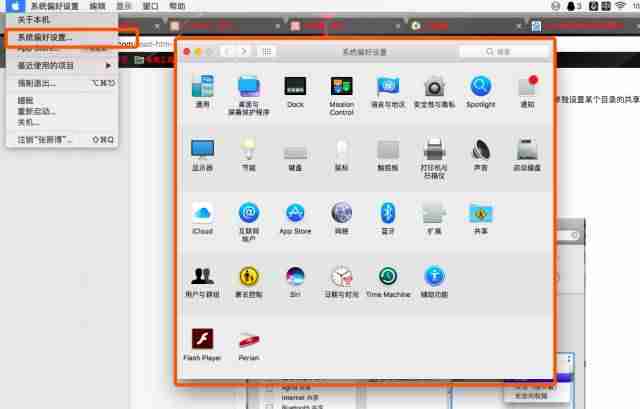
Task: Open 鼠标 (Mouse) preference pane
Action: point(342,154)
